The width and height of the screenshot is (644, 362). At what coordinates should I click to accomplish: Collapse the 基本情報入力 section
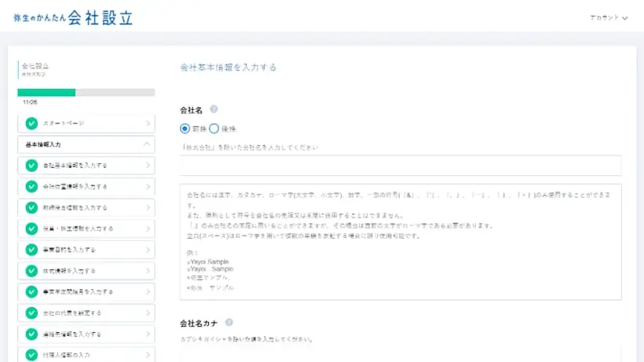coord(148,144)
